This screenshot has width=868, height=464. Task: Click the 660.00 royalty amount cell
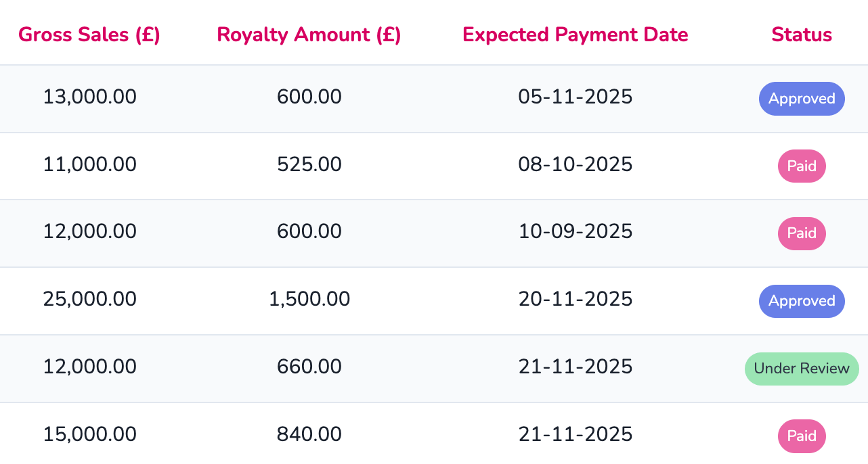coord(309,367)
